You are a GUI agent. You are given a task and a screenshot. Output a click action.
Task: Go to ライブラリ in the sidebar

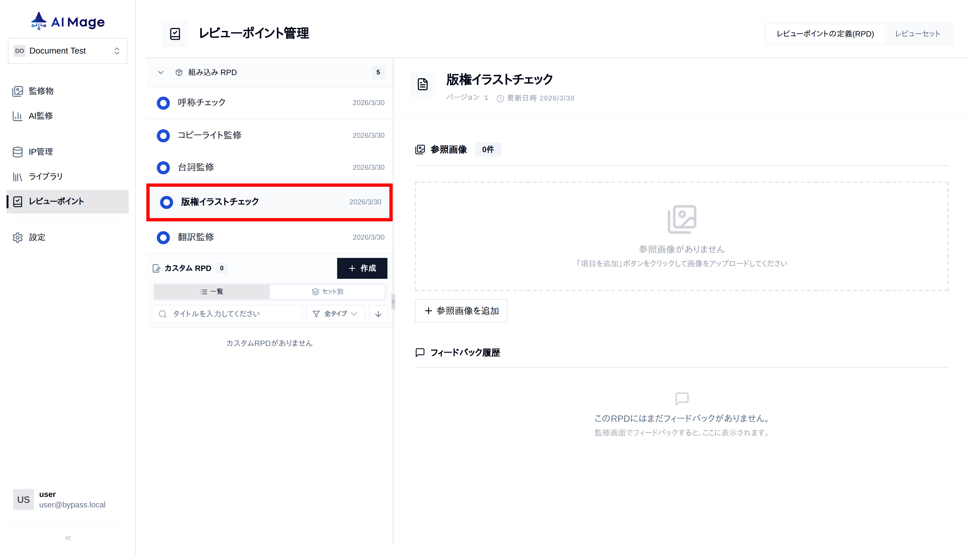click(x=68, y=177)
